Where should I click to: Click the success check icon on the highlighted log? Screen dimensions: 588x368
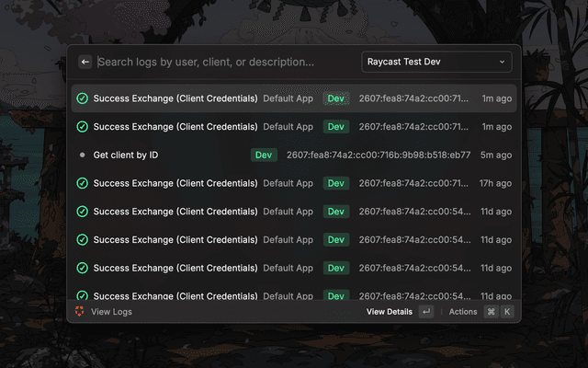82,98
